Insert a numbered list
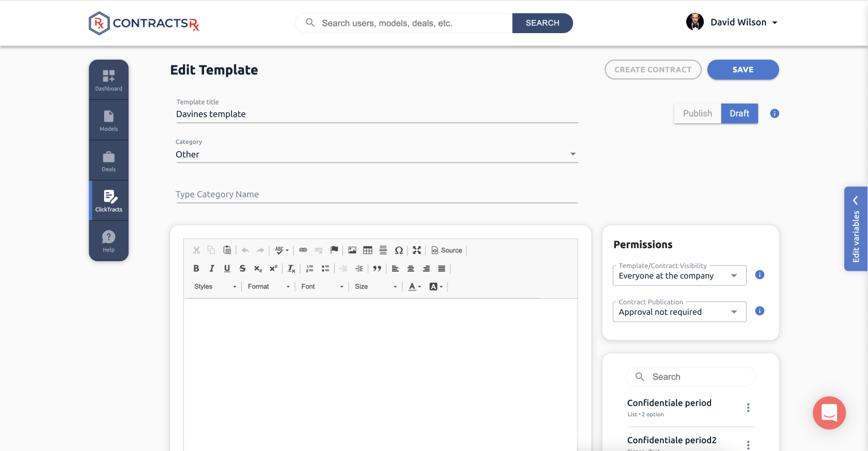 [x=310, y=268]
